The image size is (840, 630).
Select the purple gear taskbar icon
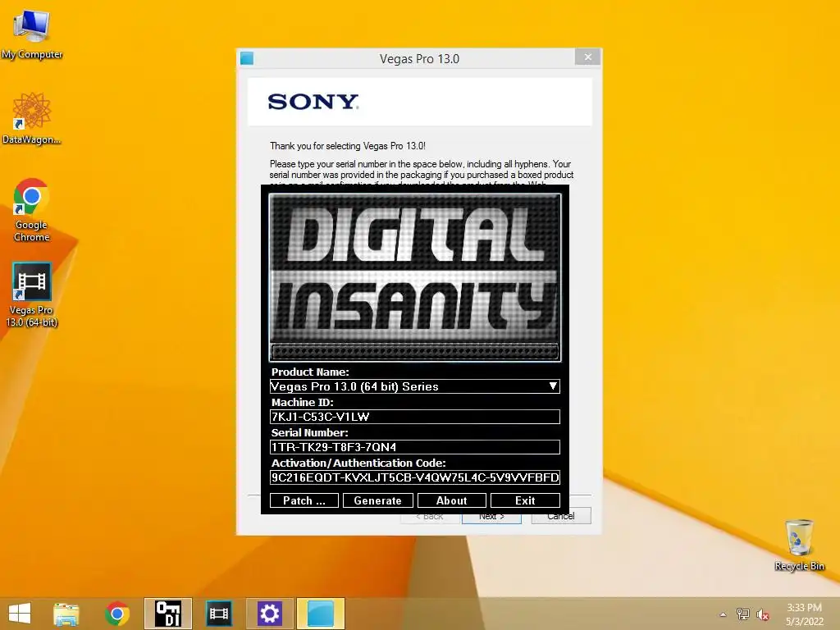pos(269,614)
